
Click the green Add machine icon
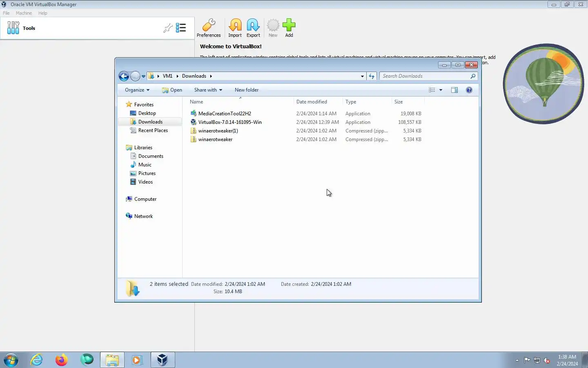(x=289, y=28)
